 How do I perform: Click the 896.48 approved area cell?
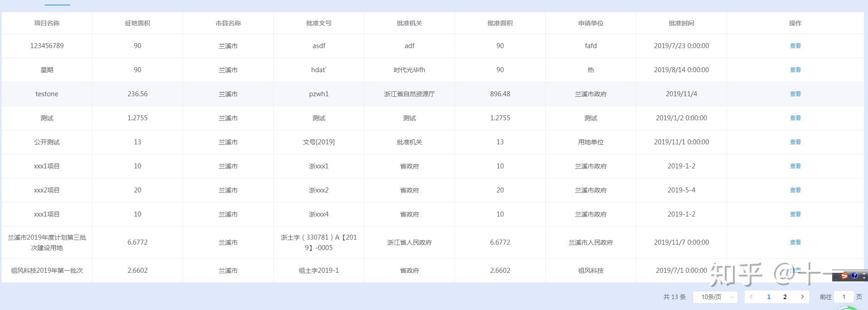[500, 94]
